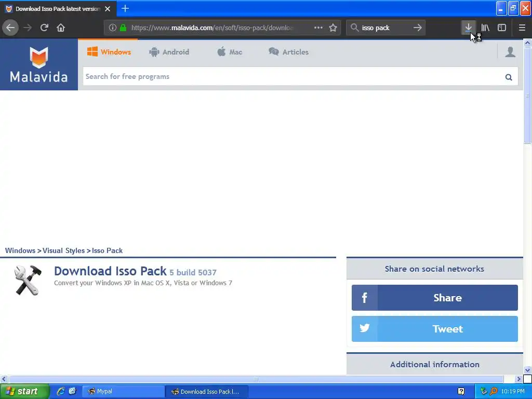This screenshot has width=532, height=399.
Task: Open page actions three-dot menu
Action: (x=318, y=28)
